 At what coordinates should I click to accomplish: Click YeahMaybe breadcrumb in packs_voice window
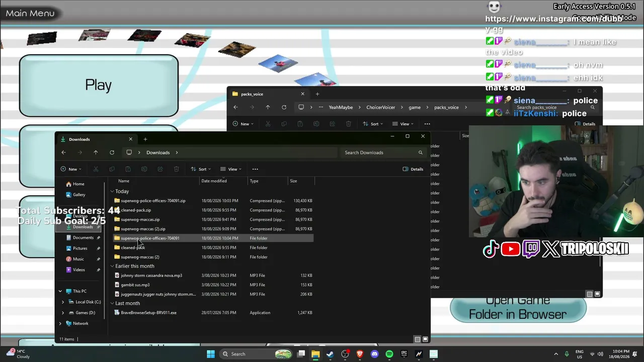(341, 107)
